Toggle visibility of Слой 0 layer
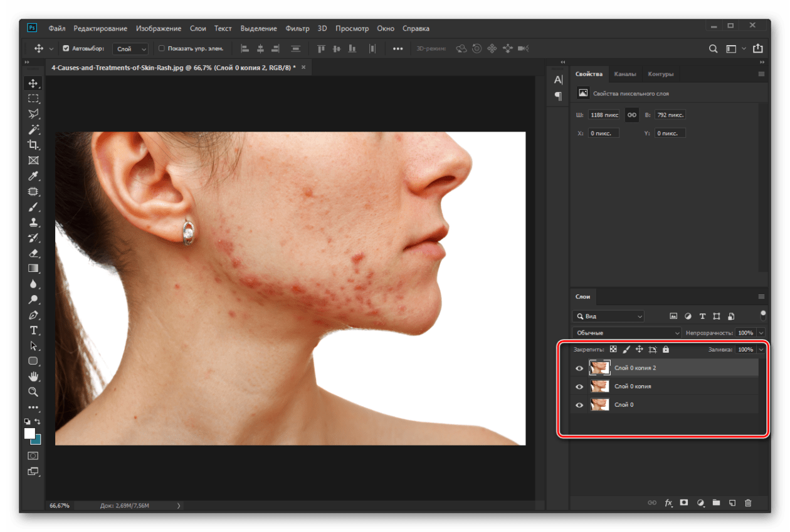 pyautogui.click(x=579, y=405)
